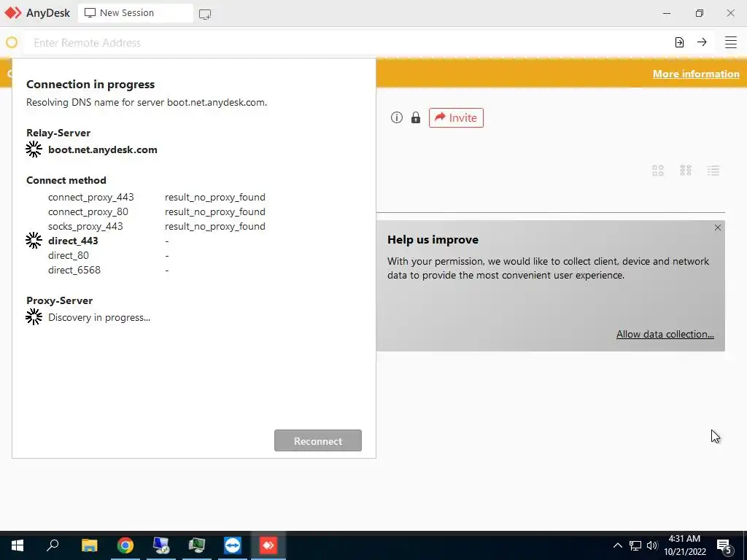This screenshot has width=747, height=560.
Task: Switch to the New Session tab
Action: (135, 13)
